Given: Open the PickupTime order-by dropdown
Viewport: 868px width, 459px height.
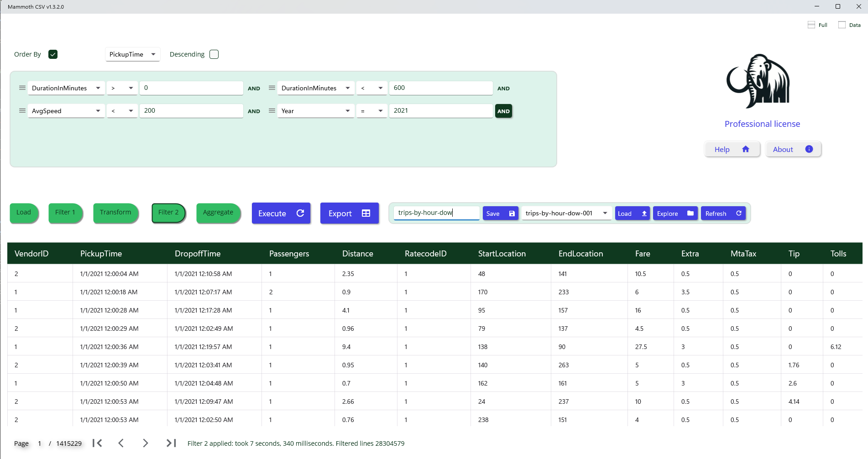Looking at the screenshot, I should pos(132,54).
